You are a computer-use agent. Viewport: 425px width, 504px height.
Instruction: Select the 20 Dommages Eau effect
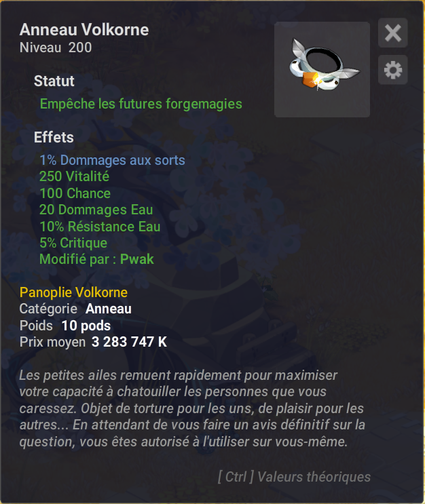pos(96,210)
